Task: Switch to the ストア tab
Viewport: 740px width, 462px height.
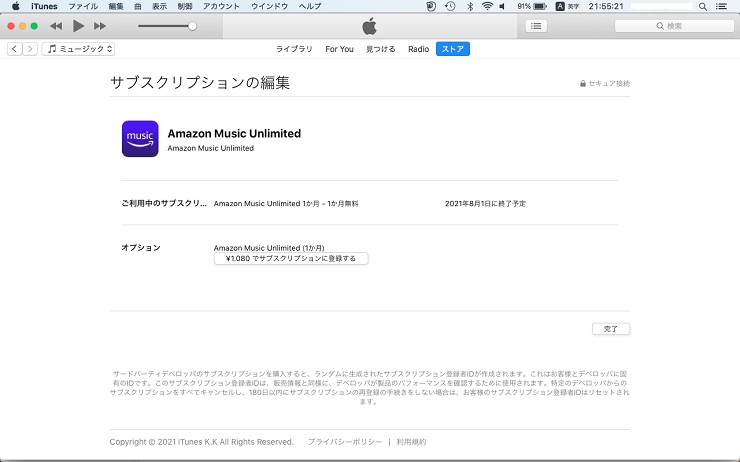Action: tap(453, 49)
